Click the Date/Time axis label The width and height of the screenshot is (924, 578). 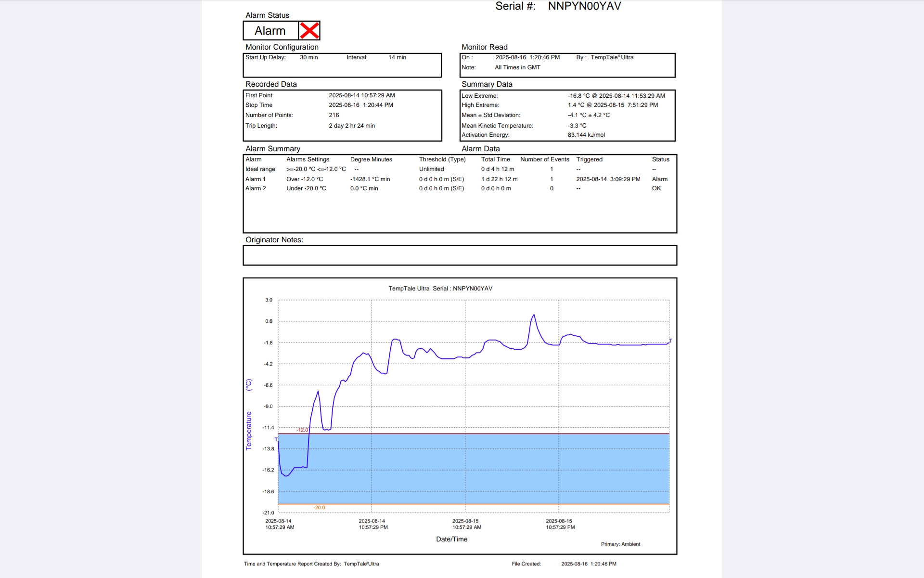(451, 539)
